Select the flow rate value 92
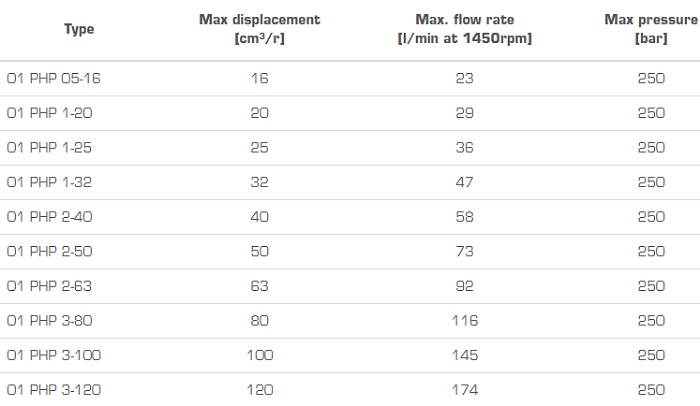The image size is (700, 406). pos(464,286)
